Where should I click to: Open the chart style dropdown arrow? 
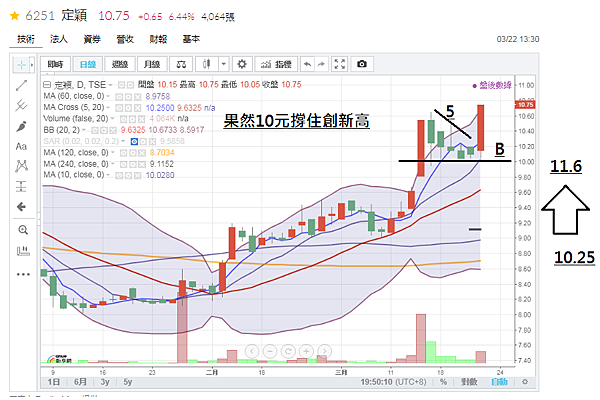point(223,64)
